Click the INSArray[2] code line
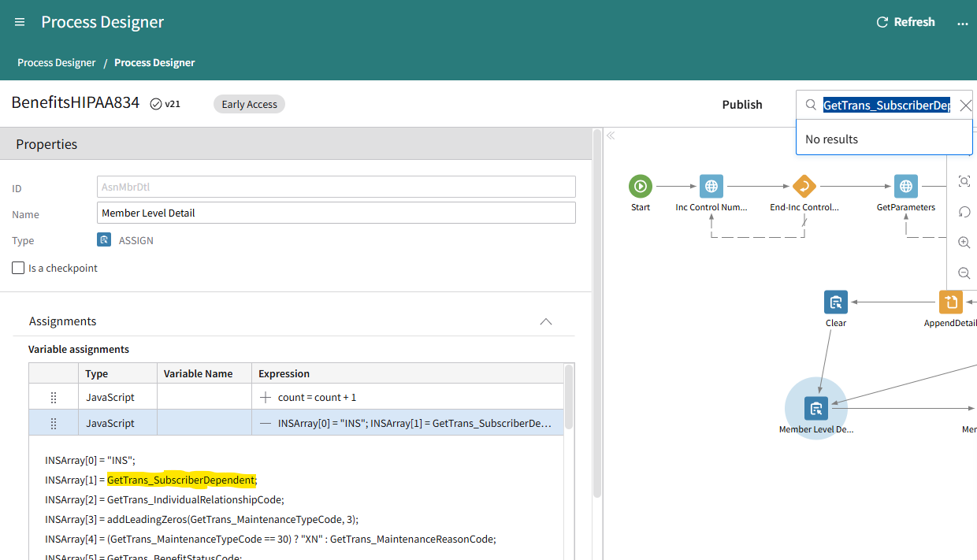The width and height of the screenshot is (977, 560). pyautogui.click(x=165, y=499)
